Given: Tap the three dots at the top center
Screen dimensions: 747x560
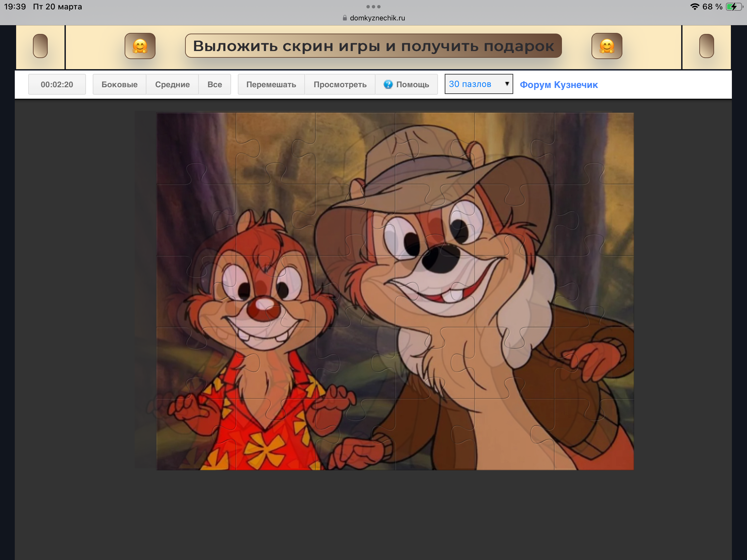Looking at the screenshot, I should point(373,7).
